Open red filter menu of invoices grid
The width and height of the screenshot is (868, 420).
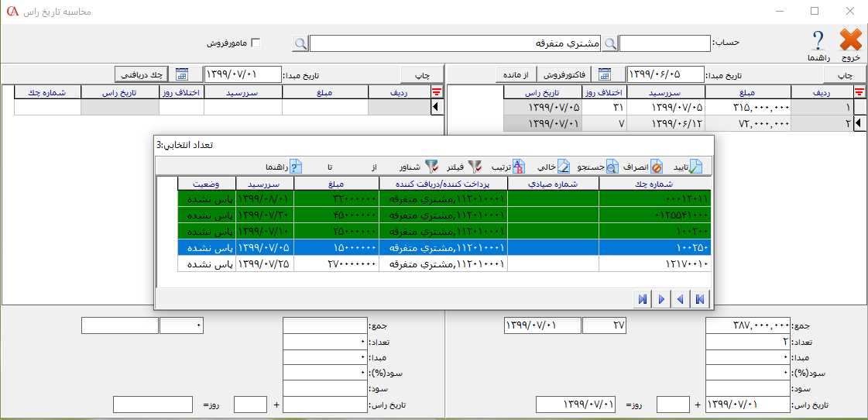[x=859, y=92]
